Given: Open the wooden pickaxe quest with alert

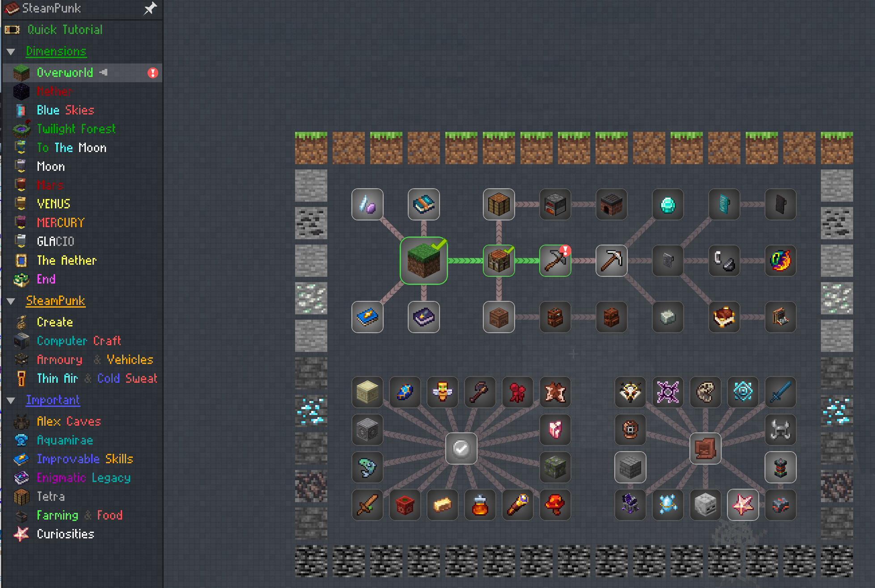Looking at the screenshot, I should click(555, 261).
